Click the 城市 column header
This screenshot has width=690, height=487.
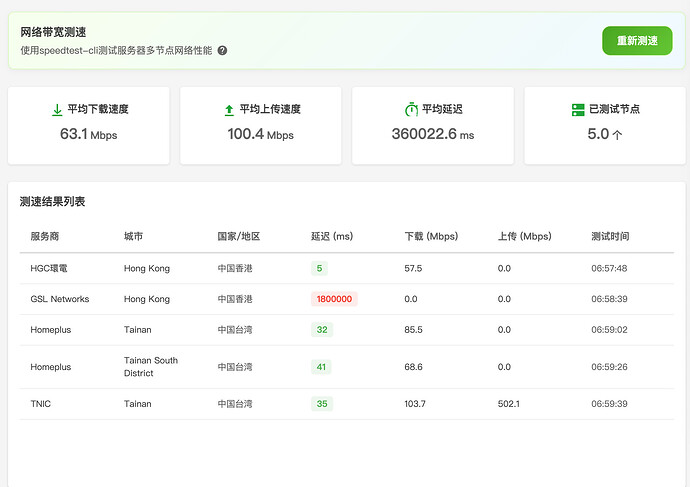[133, 236]
